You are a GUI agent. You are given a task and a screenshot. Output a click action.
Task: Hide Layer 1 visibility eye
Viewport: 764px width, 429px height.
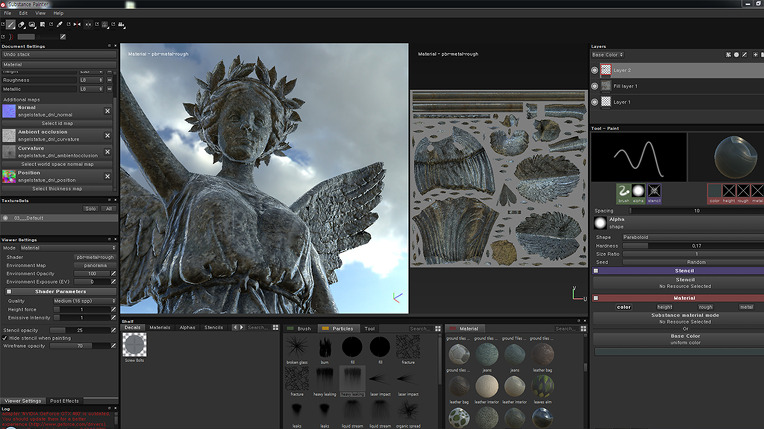tap(594, 102)
